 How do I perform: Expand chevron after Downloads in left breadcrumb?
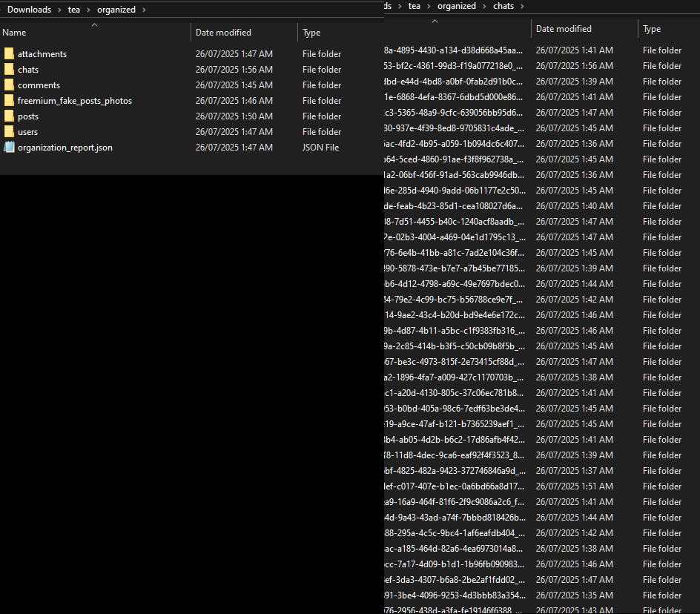(59, 10)
